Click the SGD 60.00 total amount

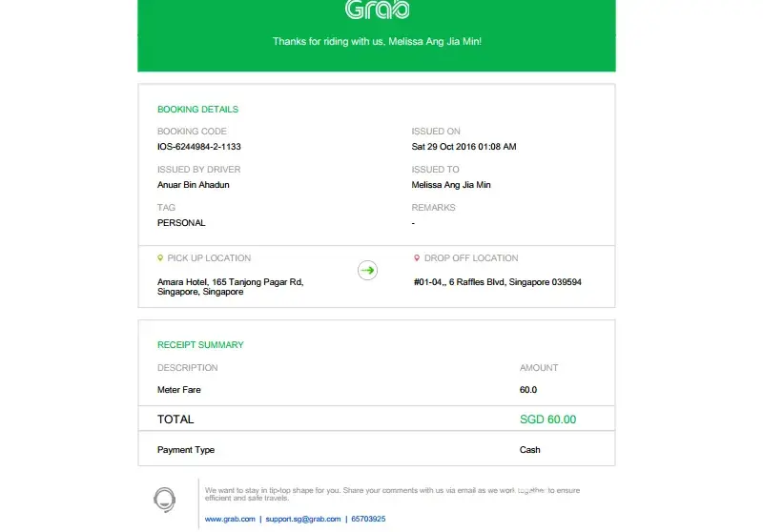(547, 419)
